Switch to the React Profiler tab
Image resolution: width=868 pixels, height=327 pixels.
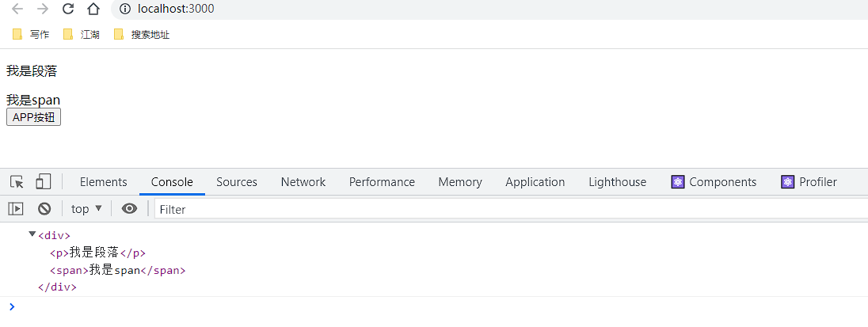tap(809, 182)
